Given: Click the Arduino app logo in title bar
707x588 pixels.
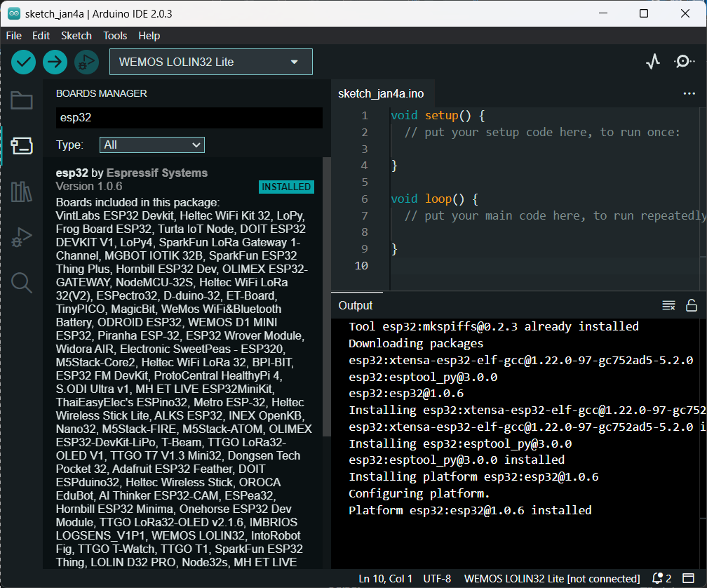Looking at the screenshot, I should (x=14, y=13).
